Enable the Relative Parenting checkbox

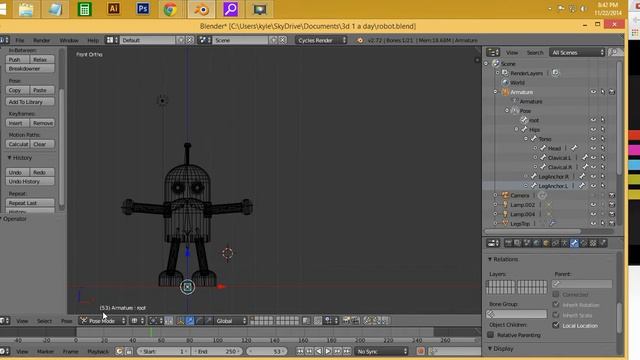pos(491,335)
